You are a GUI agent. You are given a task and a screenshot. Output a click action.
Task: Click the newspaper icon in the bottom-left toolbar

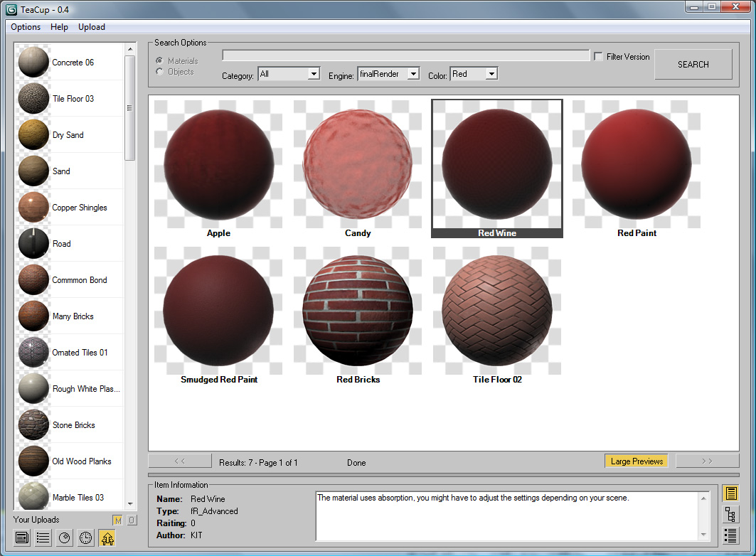[x=22, y=538]
